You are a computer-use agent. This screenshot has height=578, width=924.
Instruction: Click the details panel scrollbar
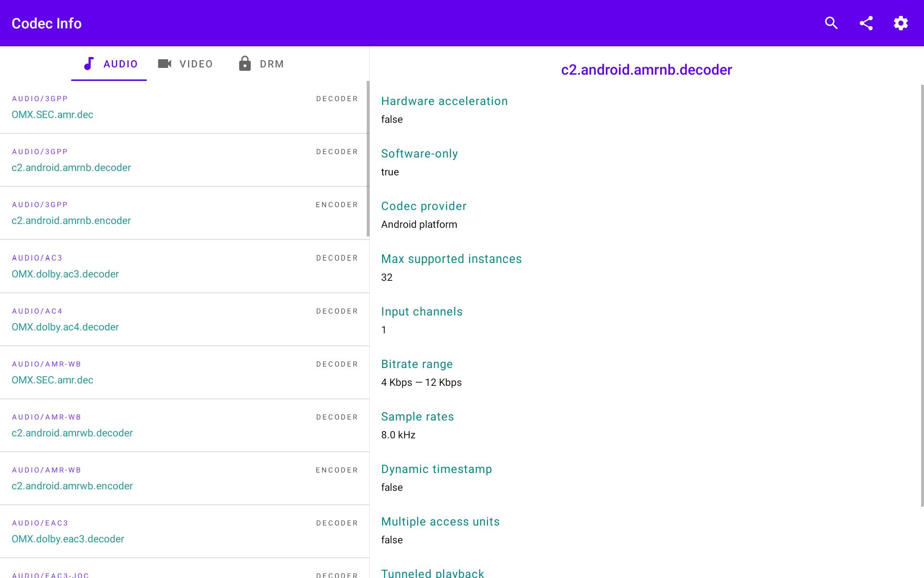(x=922, y=296)
